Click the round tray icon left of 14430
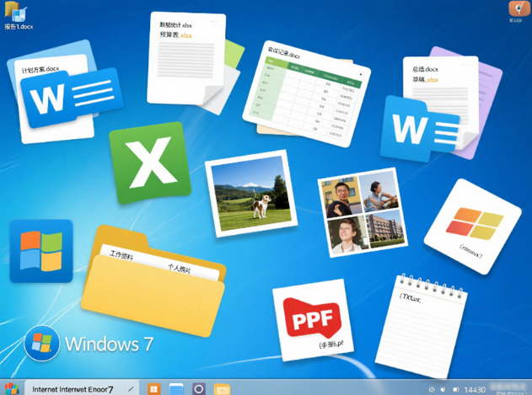This screenshot has height=395, width=532. (x=455, y=389)
